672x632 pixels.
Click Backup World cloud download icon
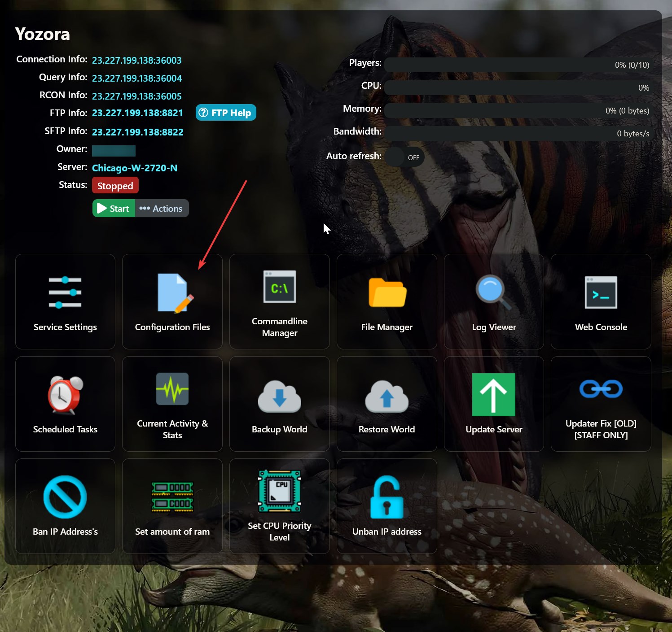pos(279,396)
